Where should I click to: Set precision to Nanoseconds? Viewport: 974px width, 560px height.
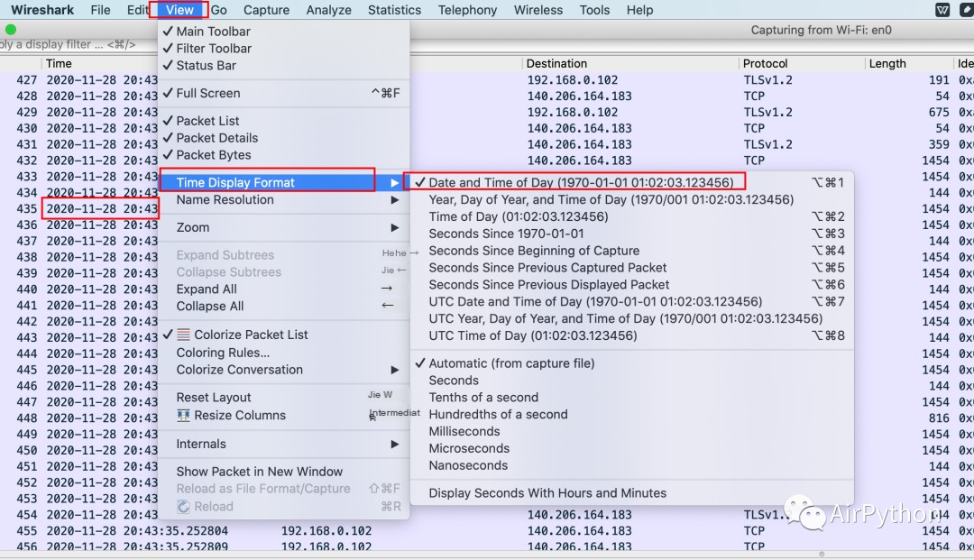point(631,465)
